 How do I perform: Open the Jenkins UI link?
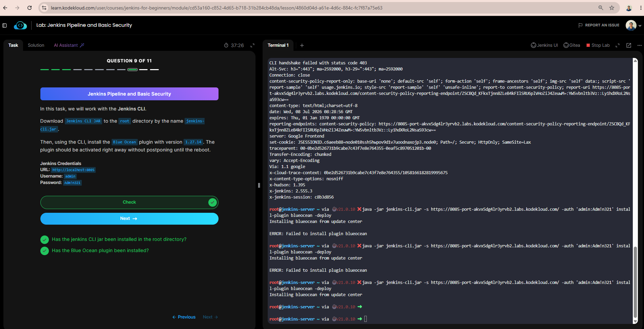click(x=544, y=45)
